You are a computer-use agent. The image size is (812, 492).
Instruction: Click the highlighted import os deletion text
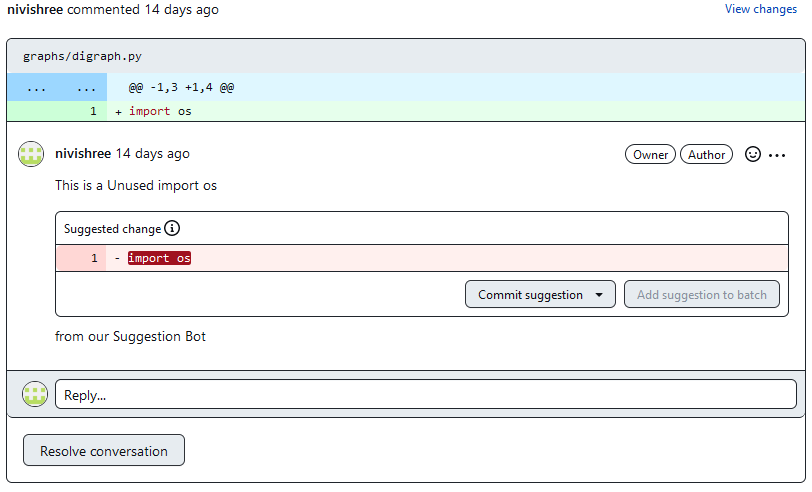(x=159, y=258)
